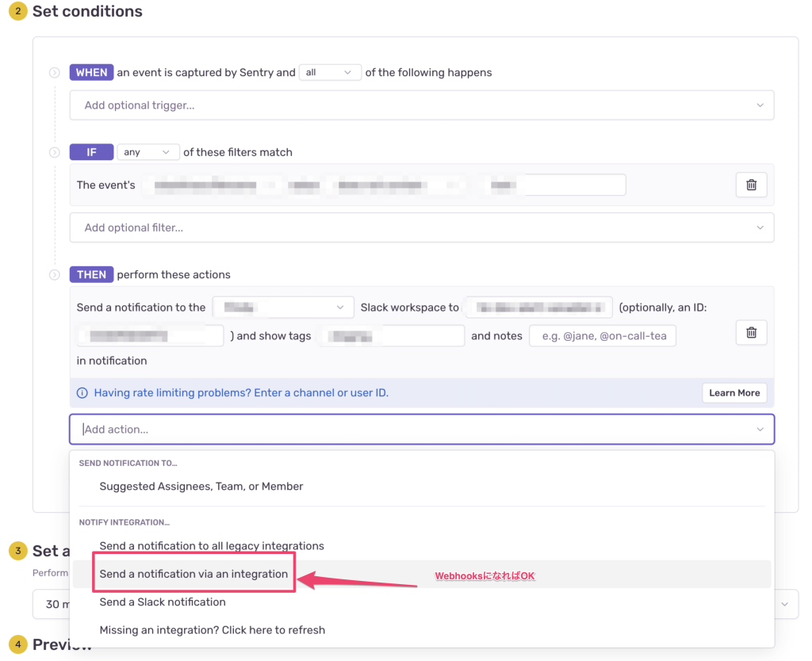The image size is (812, 661).
Task: Click the collapse circle icon next to THEN
Action: click(55, 275)
